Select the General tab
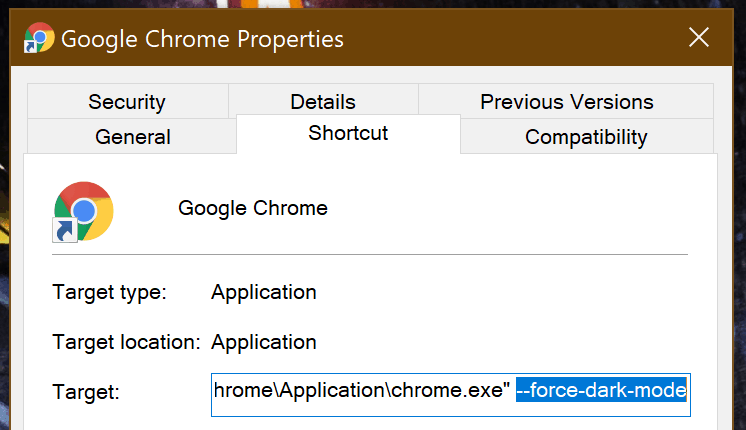 [133, 137]
